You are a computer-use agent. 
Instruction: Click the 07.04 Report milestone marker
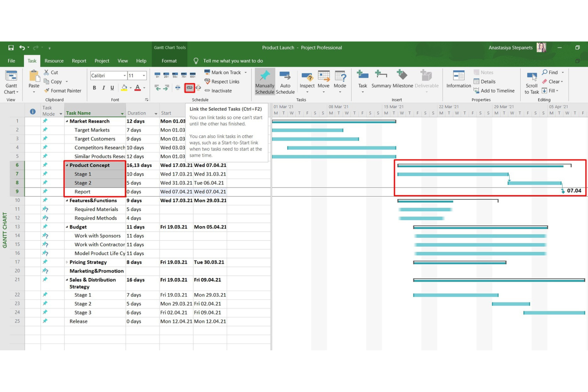click(563, 191)
